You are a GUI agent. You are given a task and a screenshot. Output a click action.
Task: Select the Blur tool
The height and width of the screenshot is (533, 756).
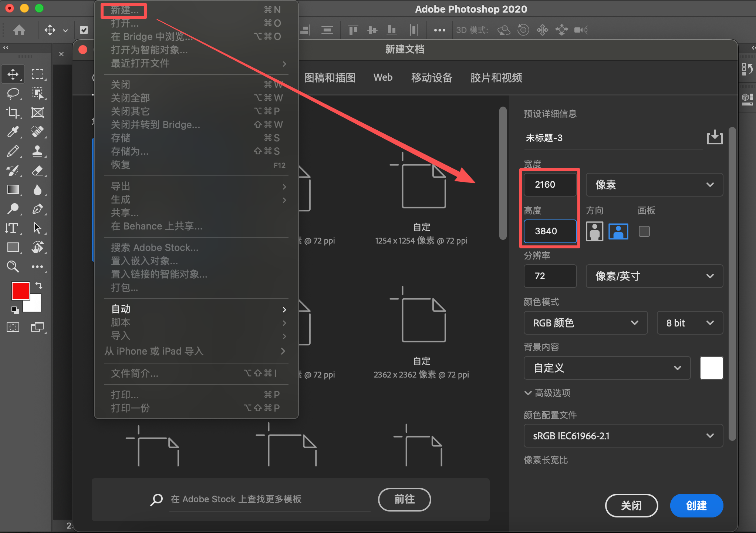pyautogui.click(x=37, y=190)
